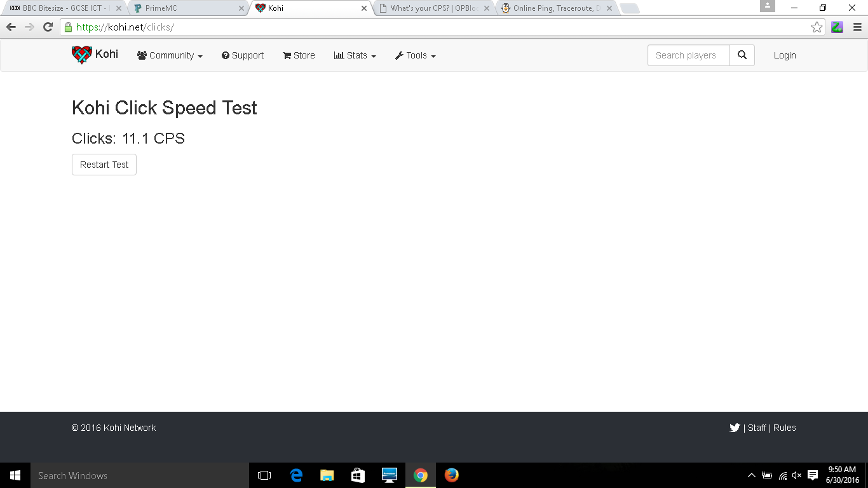Expand the Community dropdown menu
Viewport: 868px width, 488px height.
click(x=170, y=56)
